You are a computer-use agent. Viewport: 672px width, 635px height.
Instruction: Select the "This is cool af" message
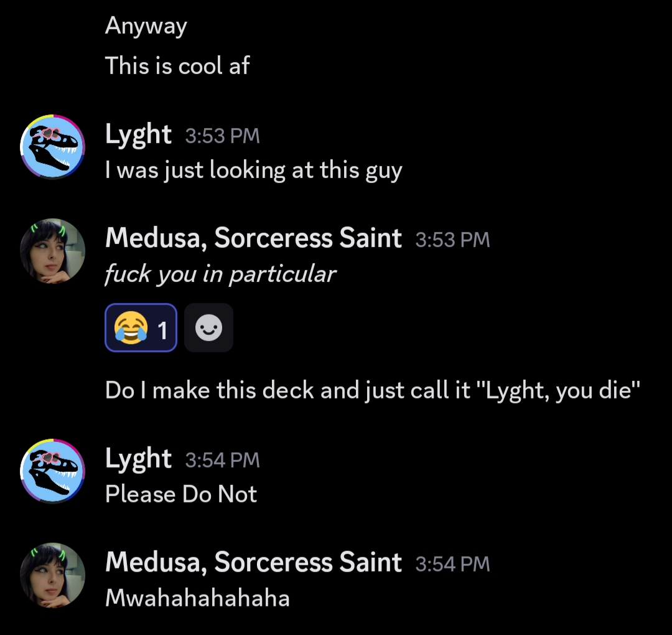coord(177,65)
